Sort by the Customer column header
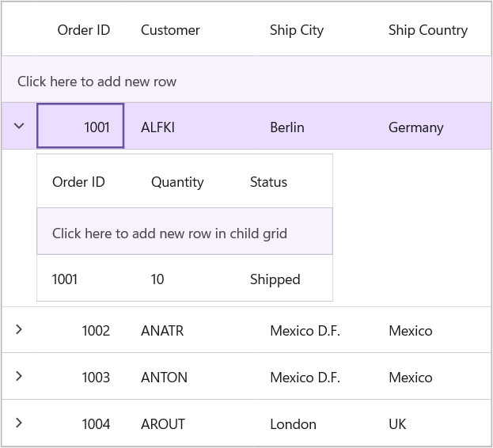The height and width of the screenshot is (448, 493). [x=170, y=31]
